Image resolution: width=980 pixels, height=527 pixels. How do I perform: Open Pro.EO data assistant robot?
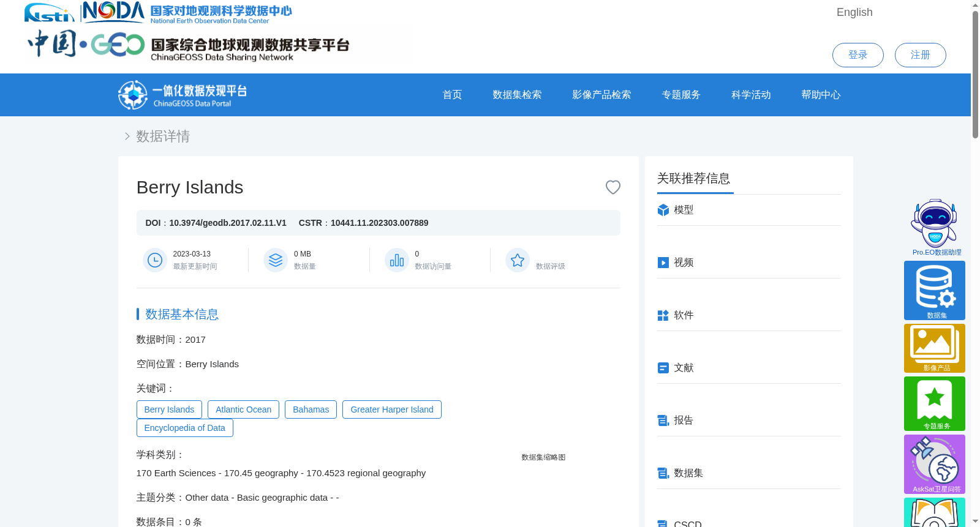[x=935, y=227]
